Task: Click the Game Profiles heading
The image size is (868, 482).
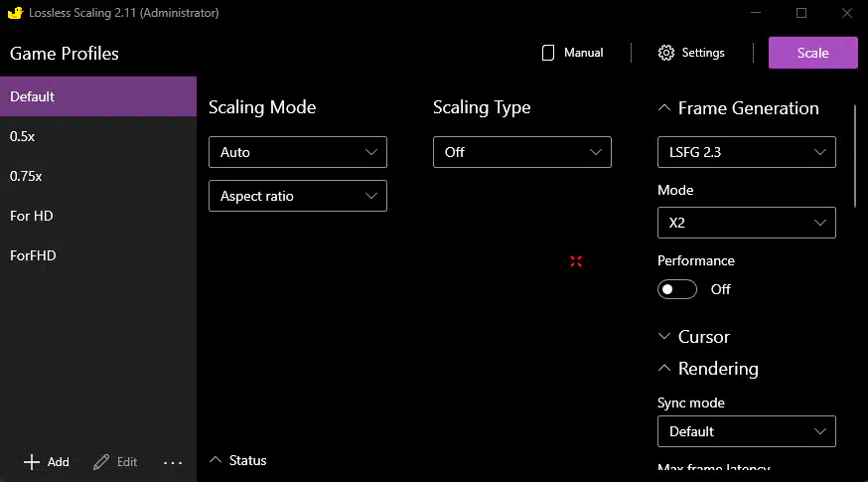Action: coord(65,54)
